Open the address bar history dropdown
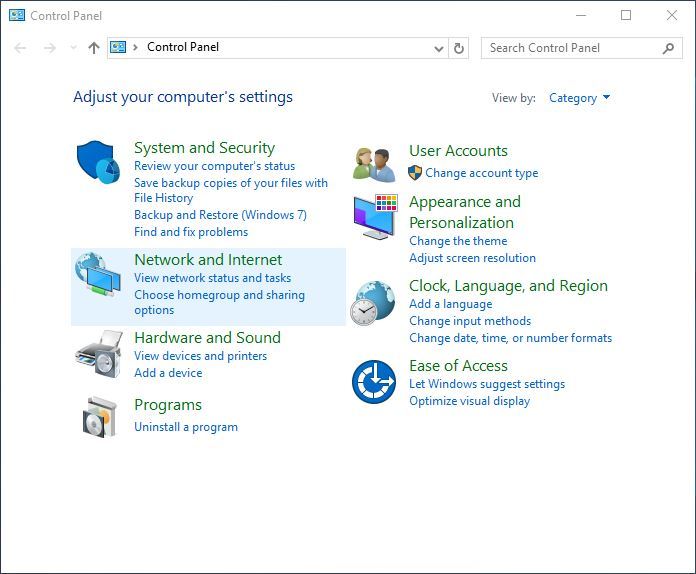The height and width of the screenshot is (574, 696). (x=439, y=48)
